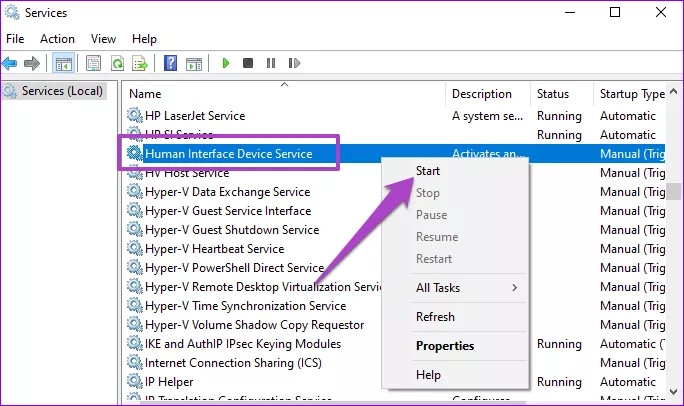
Task: Maximize the Services window
Action: [x=615, y=12]
